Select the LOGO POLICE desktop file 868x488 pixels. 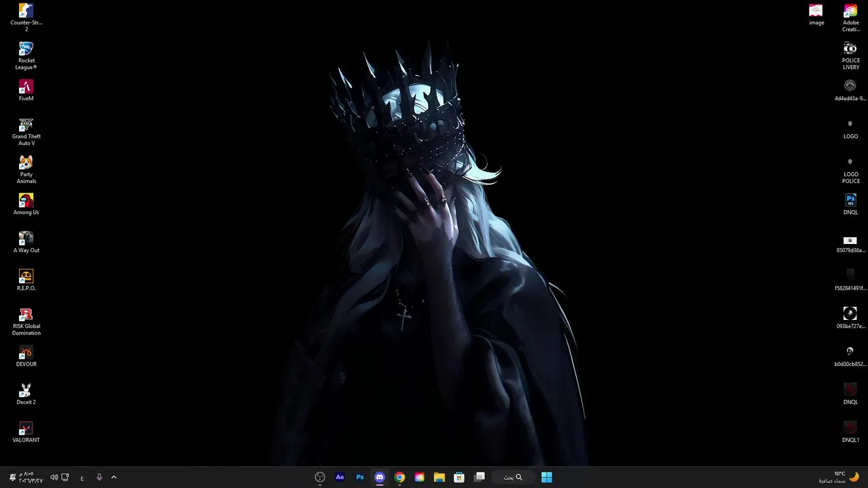click(850, 169)
